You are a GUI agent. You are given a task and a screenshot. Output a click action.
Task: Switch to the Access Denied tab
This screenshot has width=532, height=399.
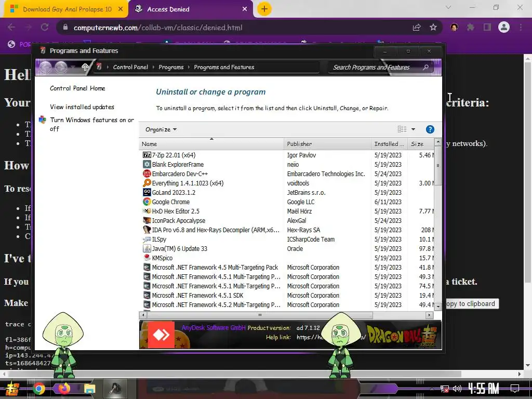pos(191,9)
